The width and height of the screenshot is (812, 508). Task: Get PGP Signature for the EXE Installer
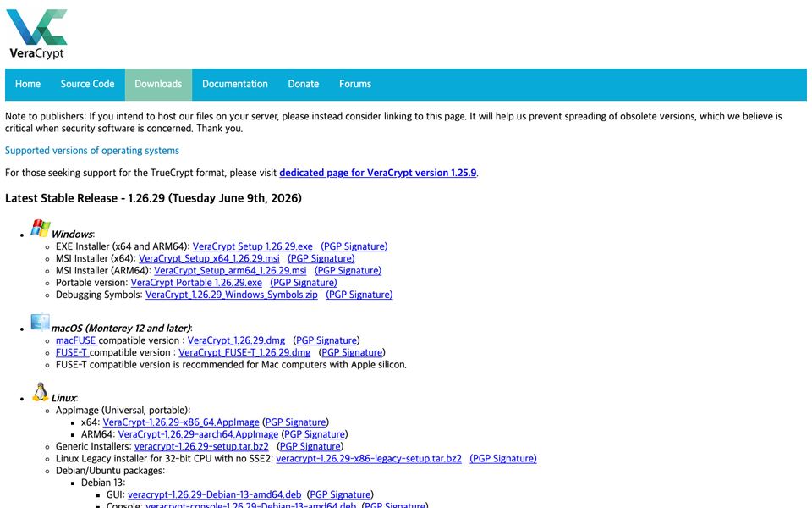354,246
